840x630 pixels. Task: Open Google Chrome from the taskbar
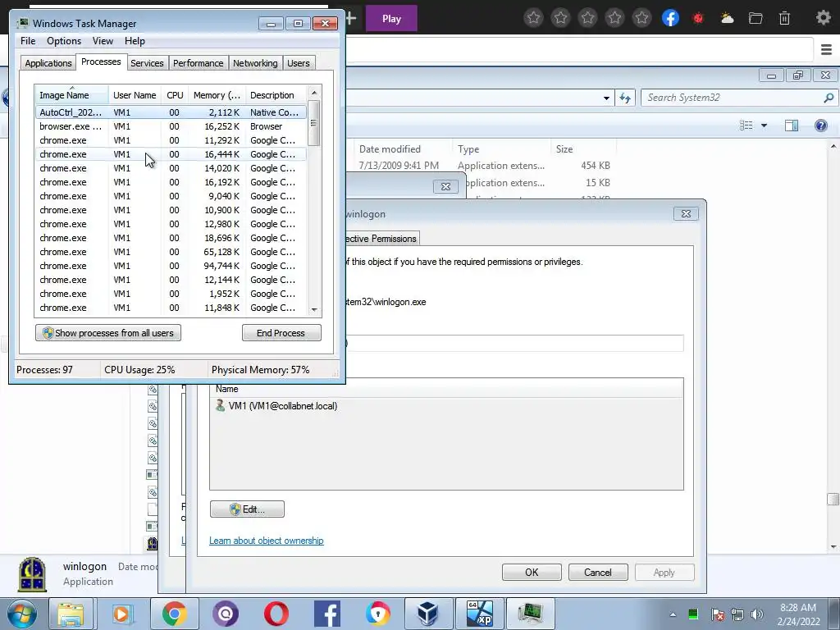174,614
